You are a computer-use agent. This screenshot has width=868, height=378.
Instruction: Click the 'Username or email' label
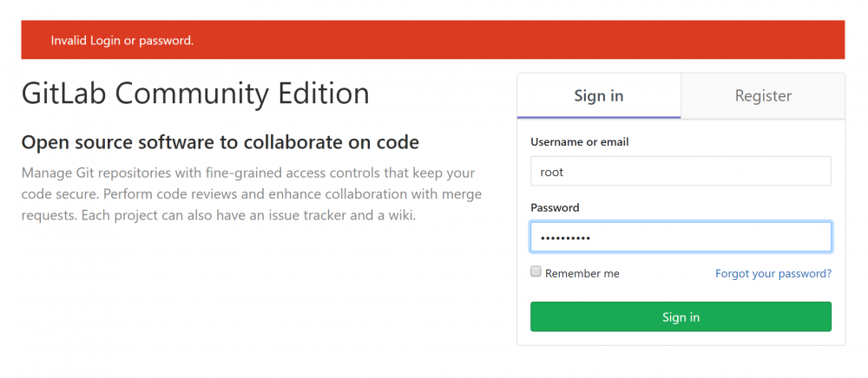(579, 141)
